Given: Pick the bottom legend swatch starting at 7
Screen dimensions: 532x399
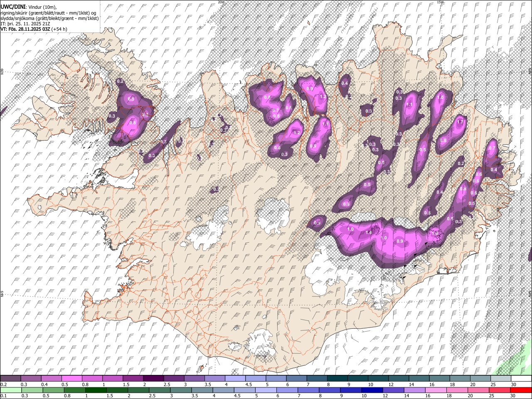Looking at the screenshot, I should [308, 390].
